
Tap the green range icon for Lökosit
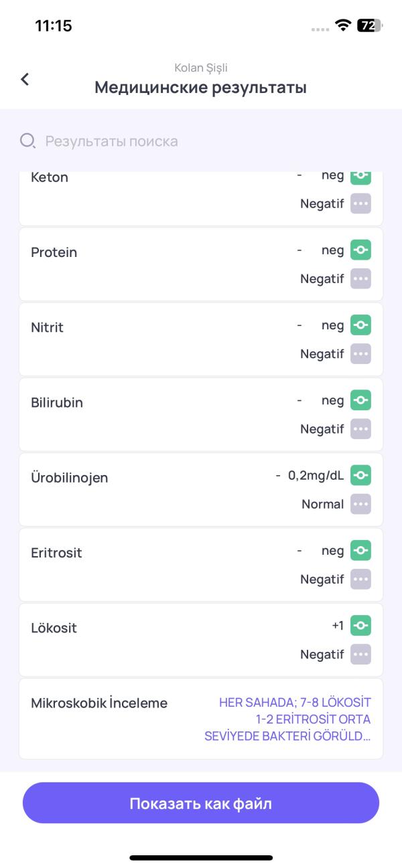click(x=360, y=626)
